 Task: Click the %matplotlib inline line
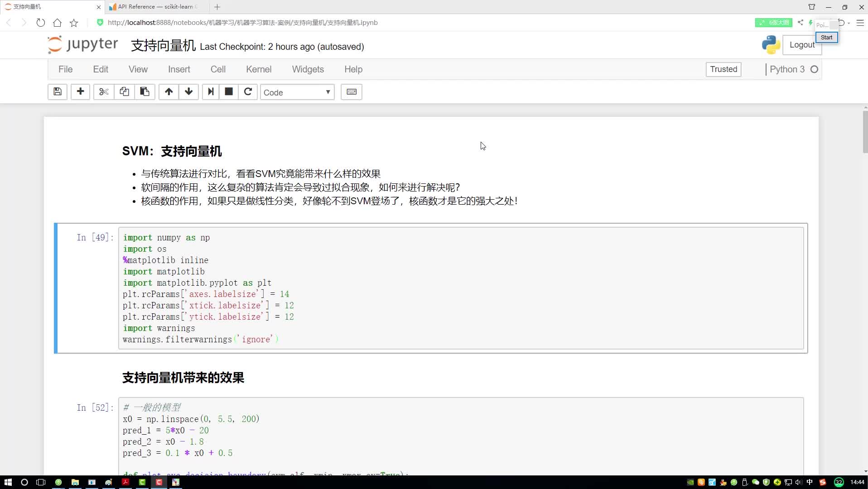165,260
